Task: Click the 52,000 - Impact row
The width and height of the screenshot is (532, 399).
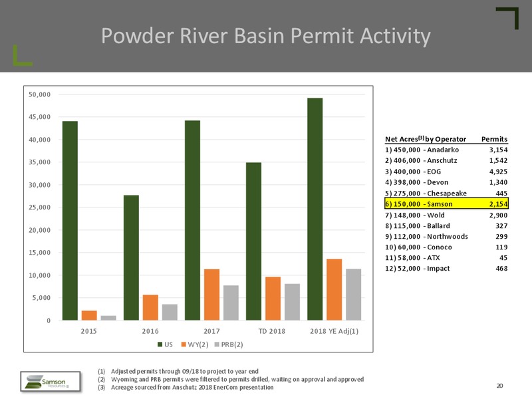Action: tap(446, 269)
